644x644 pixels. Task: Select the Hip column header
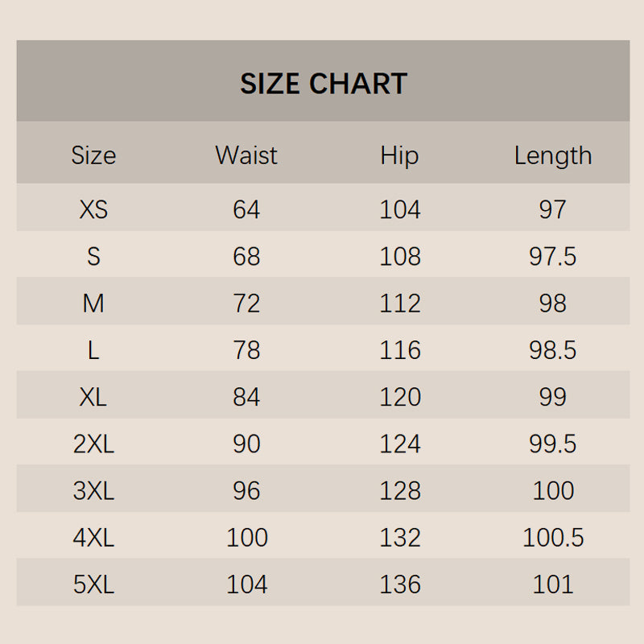coord(400,155)
